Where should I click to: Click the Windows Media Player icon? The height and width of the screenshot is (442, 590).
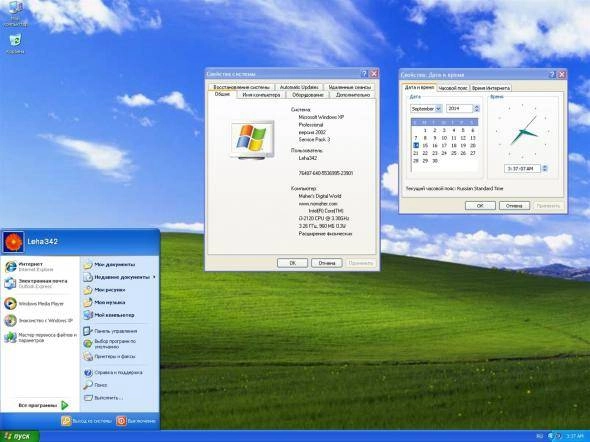coord(10,303)
